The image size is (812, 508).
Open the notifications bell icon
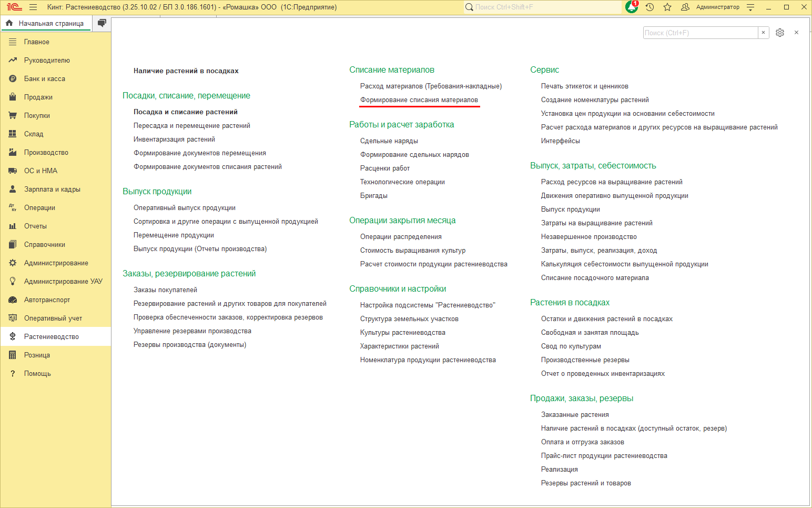[632, 7]
